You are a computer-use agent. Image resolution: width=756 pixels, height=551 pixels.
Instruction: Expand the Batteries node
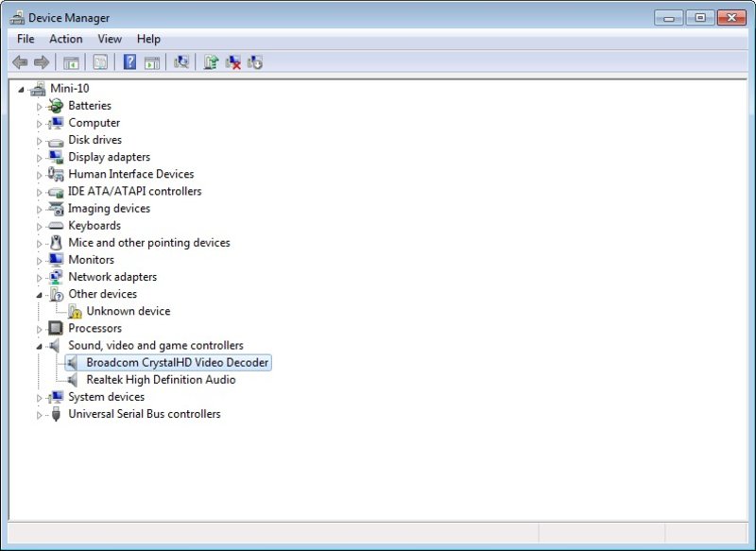pyautogui.click(x=39, y=107)
